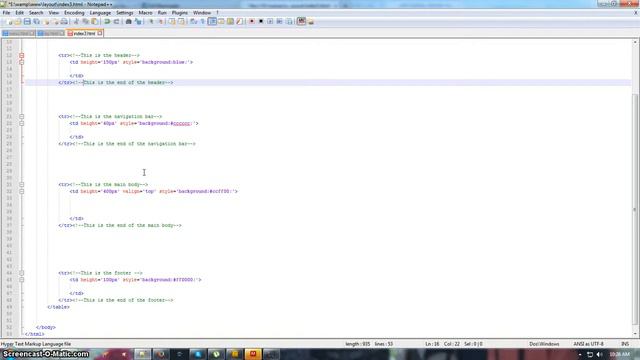Click the Close All toolbar icon
640x360 pixels.
pyautogui.click(x=55, y=22)
